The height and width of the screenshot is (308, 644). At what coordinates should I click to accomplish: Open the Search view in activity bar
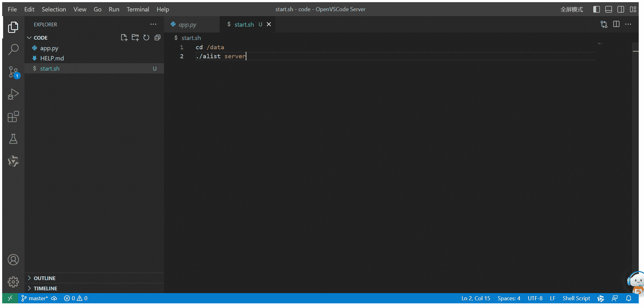click(x=13, y=50)
